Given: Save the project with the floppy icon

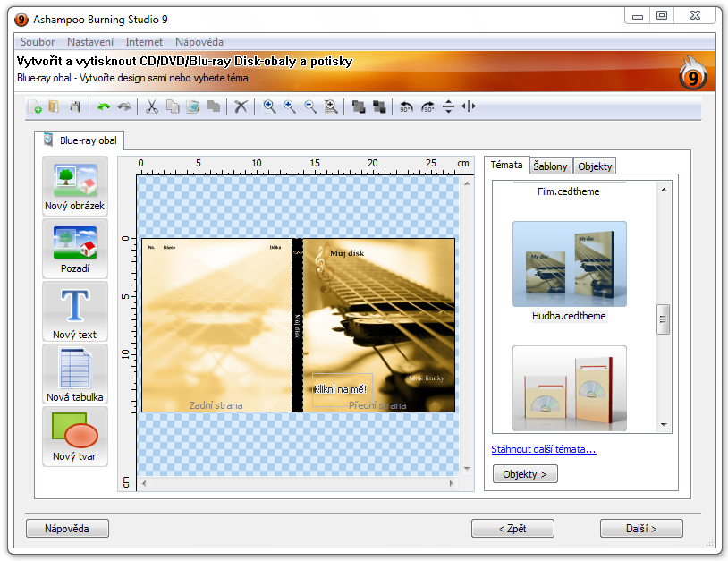Looking at the screenshot, I should click(x=75, y=106).
